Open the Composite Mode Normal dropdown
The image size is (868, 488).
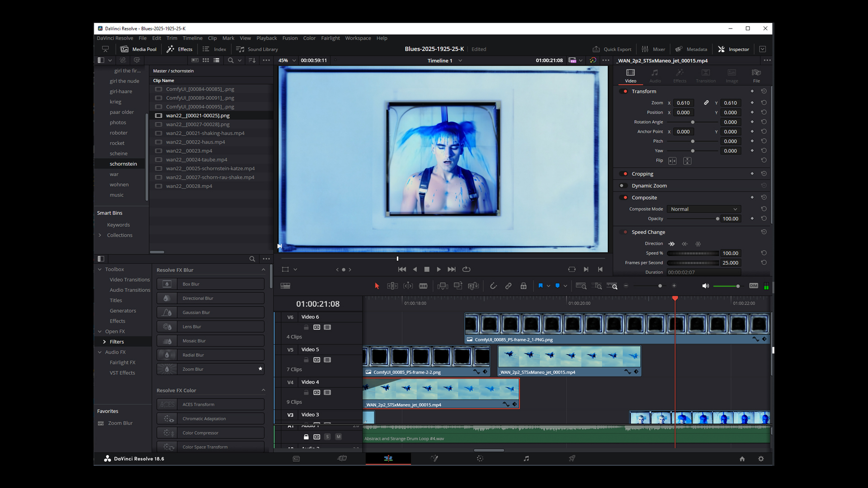coord(703,209)
